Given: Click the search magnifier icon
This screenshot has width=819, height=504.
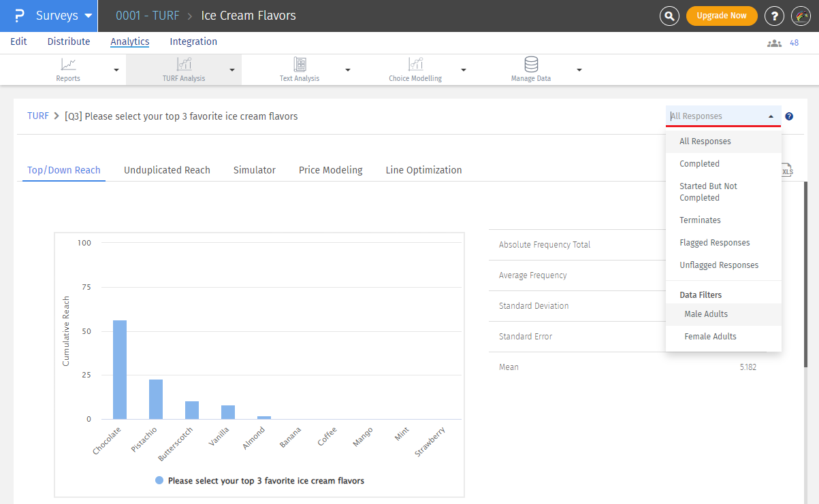Looking at the screenshot, I should pos(670,16).
